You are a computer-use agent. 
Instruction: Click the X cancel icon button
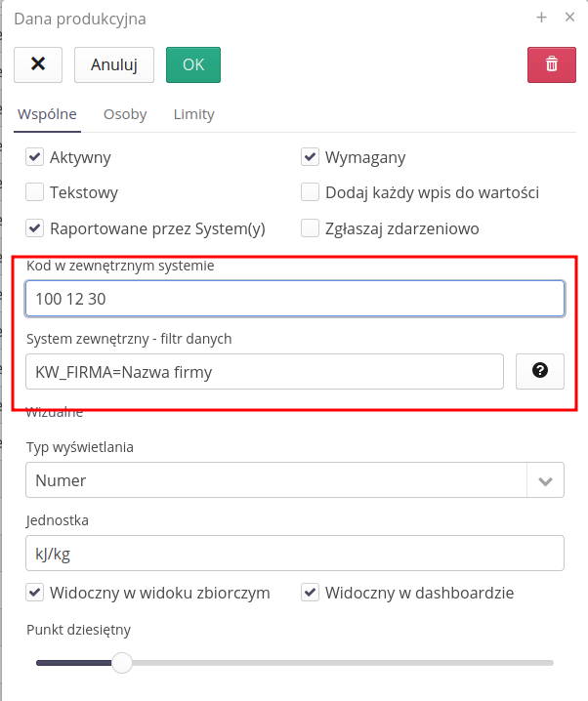coord(38,64)
